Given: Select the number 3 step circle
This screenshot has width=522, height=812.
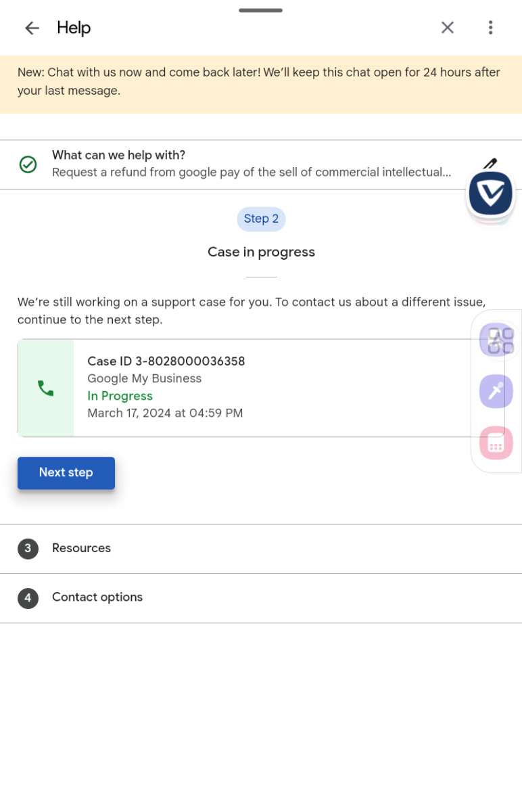Looking at the screenshot, I should pyautogui.click(x=28, y=549).
